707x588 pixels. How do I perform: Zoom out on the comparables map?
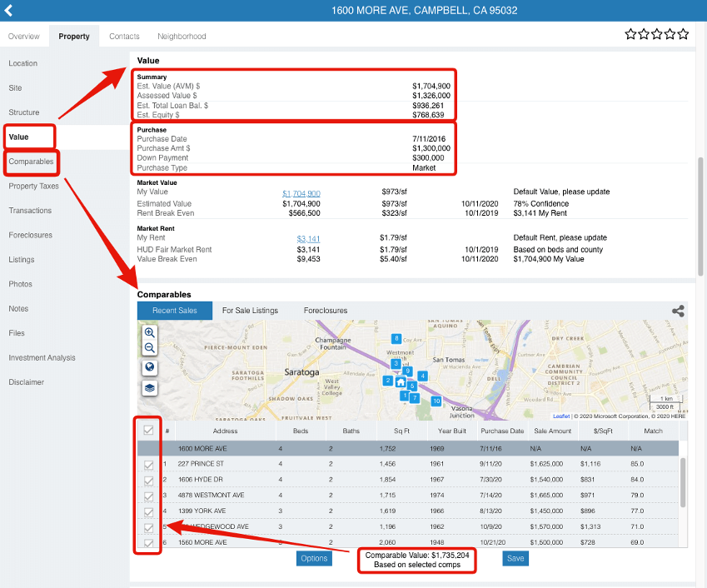[x=150, y=347]
